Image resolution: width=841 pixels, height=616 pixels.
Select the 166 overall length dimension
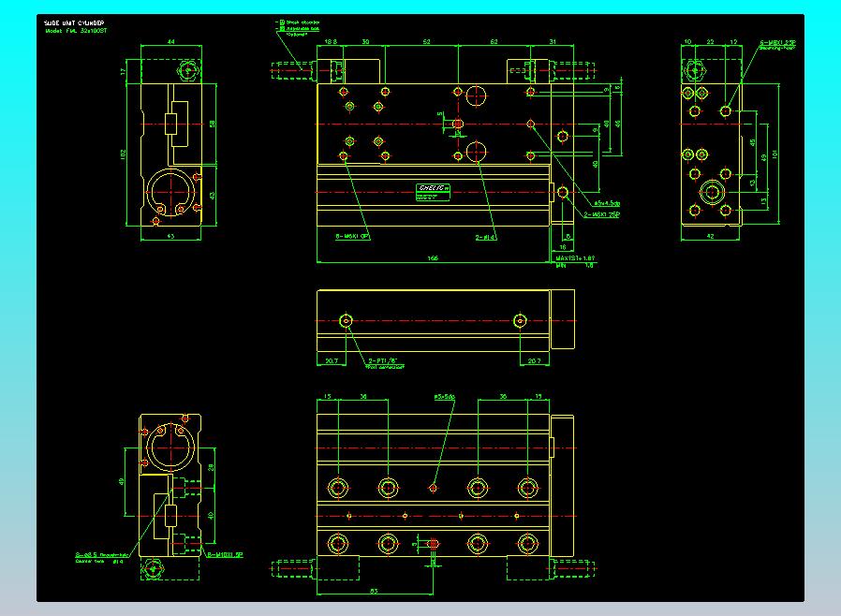coord(433,257)
